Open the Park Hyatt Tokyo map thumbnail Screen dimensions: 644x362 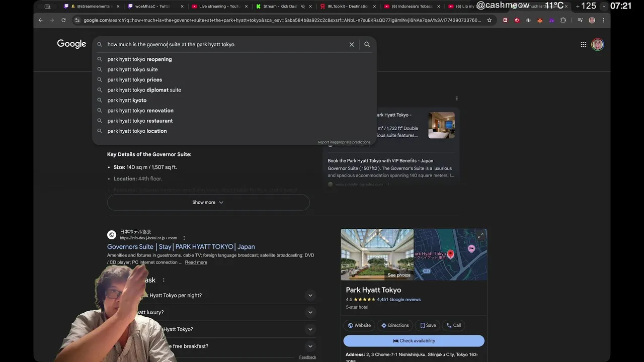[450, 254]
